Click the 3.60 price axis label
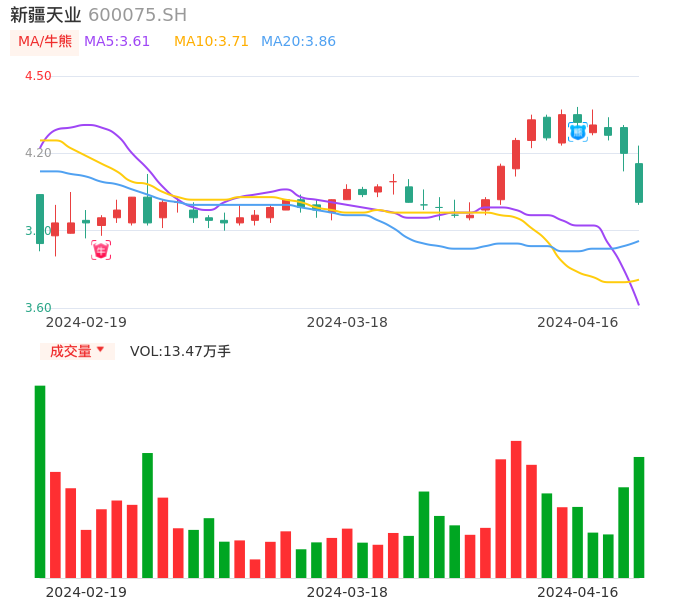The image size is (686, 606). coord(38,308)
